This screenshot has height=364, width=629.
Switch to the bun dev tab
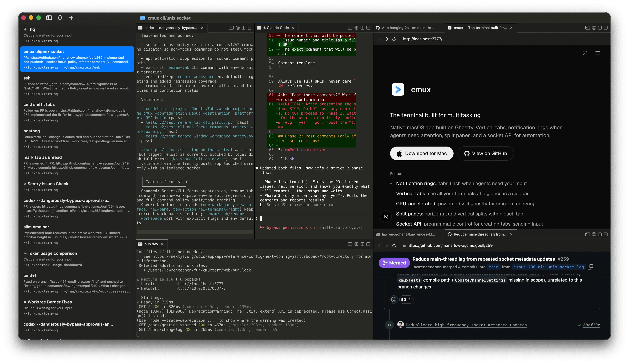coord(151,244)
